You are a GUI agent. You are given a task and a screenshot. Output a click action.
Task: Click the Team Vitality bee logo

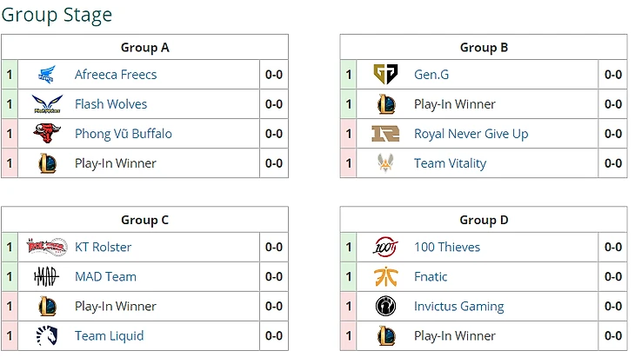[x=385, y=163]
